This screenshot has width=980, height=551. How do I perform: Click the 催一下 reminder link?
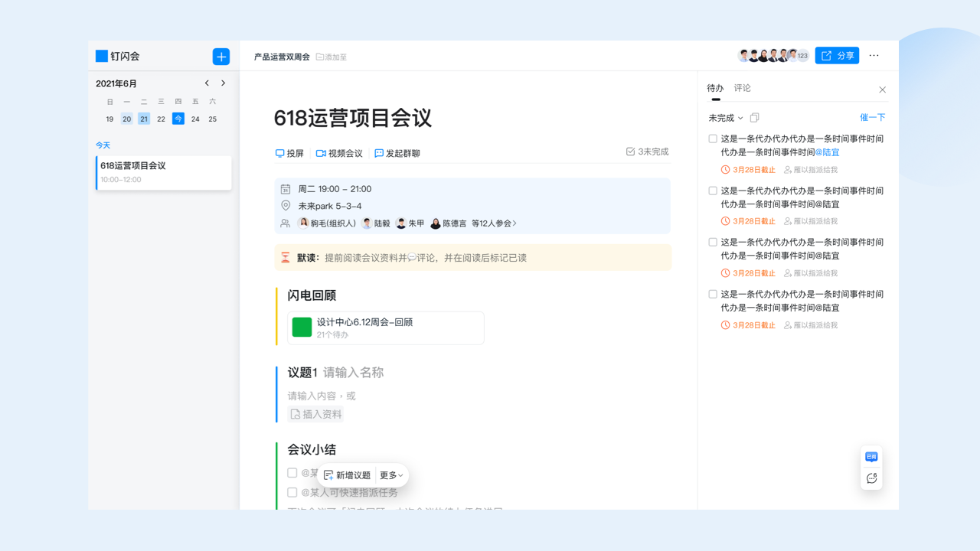[872, 117]
